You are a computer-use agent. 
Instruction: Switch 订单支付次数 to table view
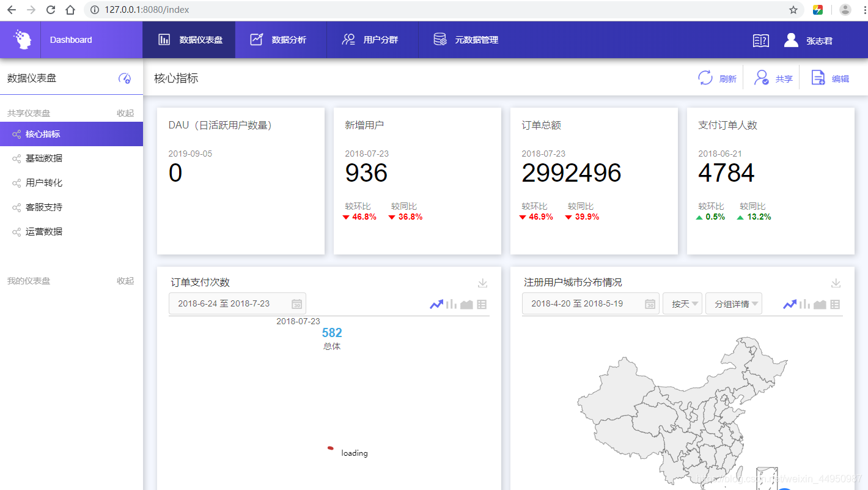point(482,304)
